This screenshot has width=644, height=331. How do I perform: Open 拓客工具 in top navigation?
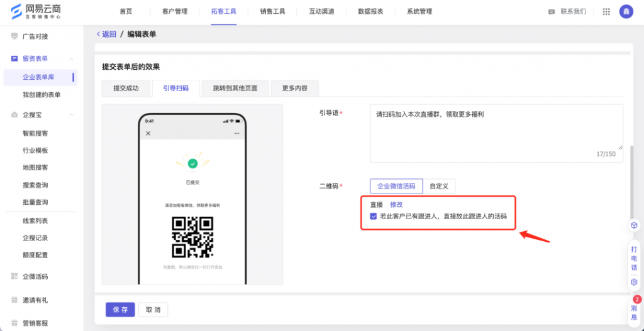click(224, 11)
